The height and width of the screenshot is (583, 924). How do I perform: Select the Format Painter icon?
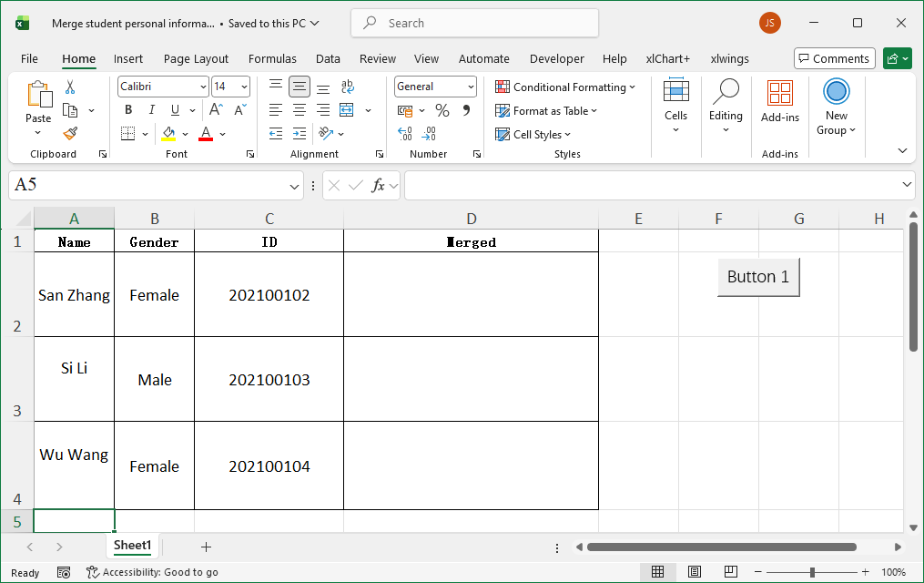pos(69,133)
